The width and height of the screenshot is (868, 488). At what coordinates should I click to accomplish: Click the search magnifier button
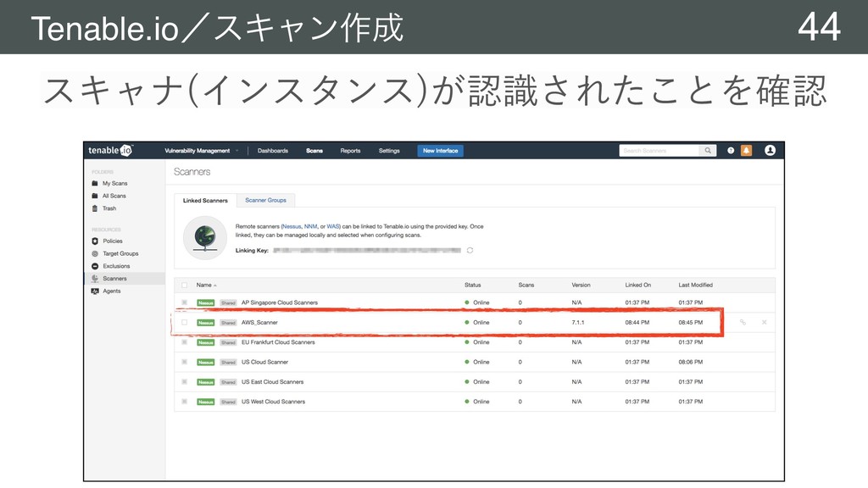(x=708, y=151)
